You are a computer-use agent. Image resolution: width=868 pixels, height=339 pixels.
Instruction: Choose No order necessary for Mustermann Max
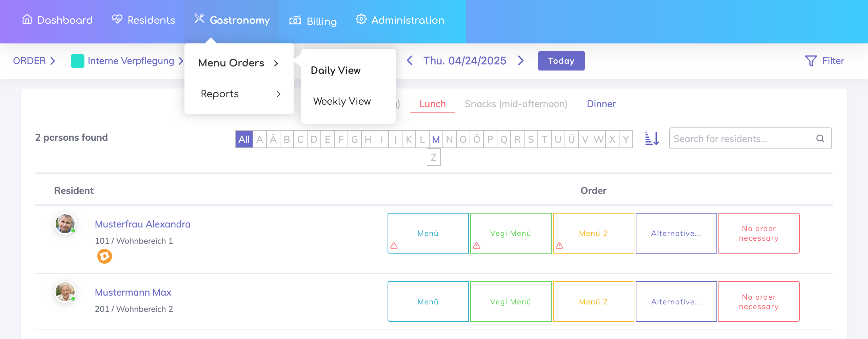tap(759, 301)
